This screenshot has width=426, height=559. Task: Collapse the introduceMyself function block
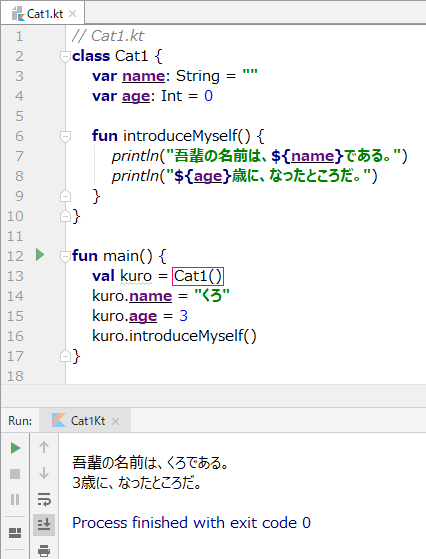[x=65, y=137]
